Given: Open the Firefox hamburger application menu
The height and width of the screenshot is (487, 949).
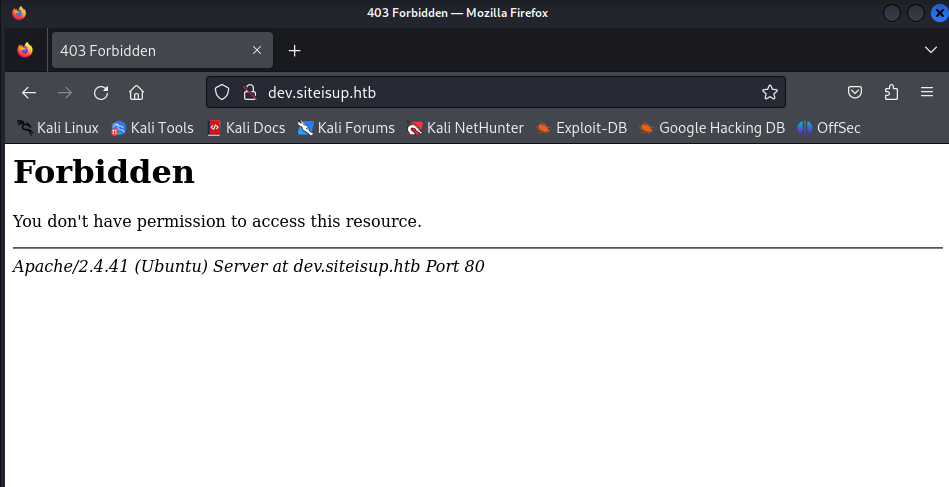Looking at the screenshot, I should coord(927,93).
